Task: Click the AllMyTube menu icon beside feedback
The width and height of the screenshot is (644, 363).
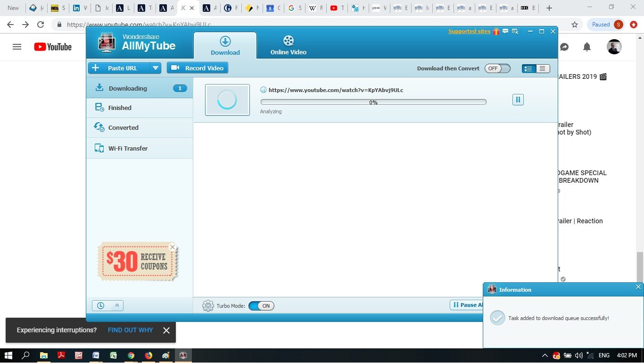Action: point(515,32)
